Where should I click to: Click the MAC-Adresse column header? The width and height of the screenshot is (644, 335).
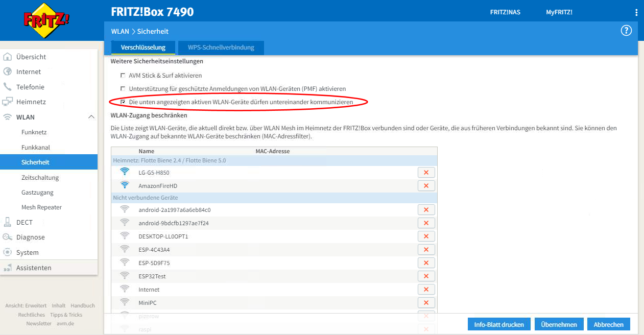273,151
